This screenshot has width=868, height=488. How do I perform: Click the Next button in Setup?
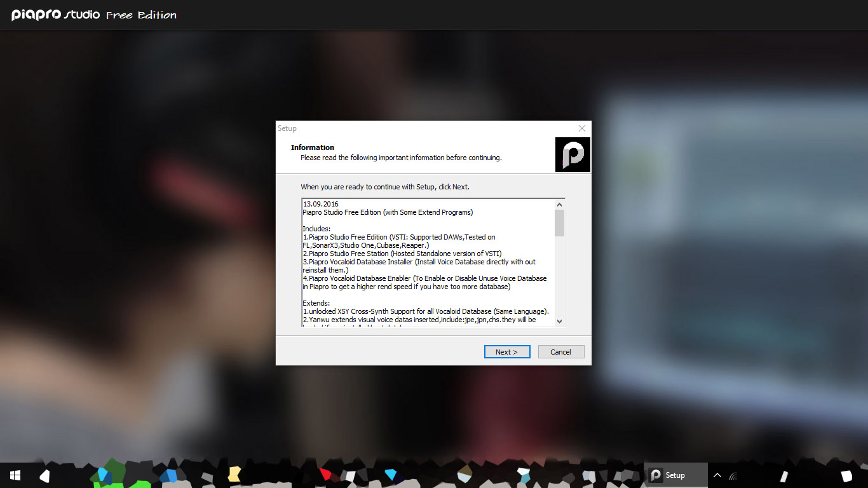coord(507,351)
